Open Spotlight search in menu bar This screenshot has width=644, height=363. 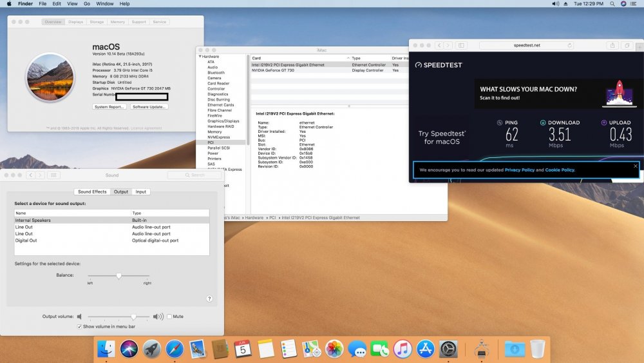[612, 4]
